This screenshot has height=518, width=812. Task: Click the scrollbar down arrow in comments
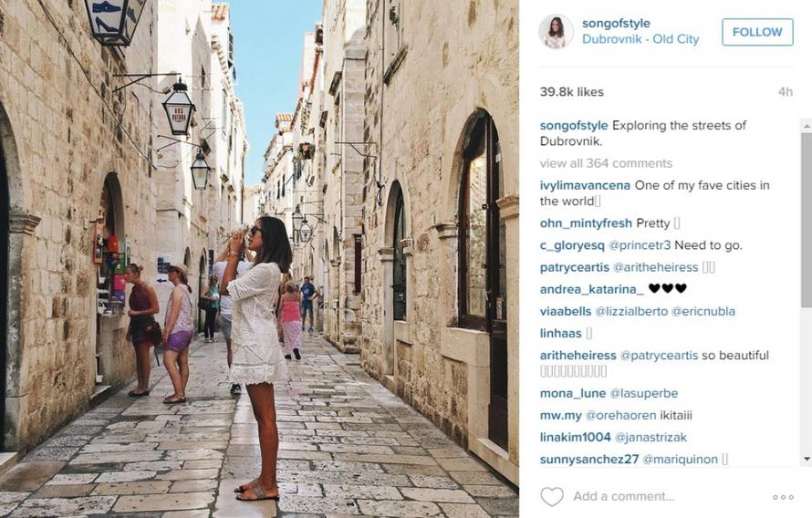(807, 459)
